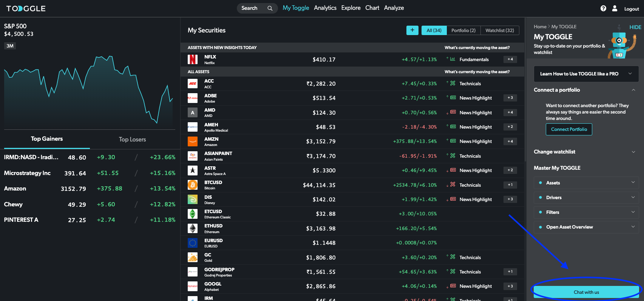The height and width of the screenshot is (301, 644).
Task: Click the NFLX +4 insights badge
Action: click(x=510, y=59)
